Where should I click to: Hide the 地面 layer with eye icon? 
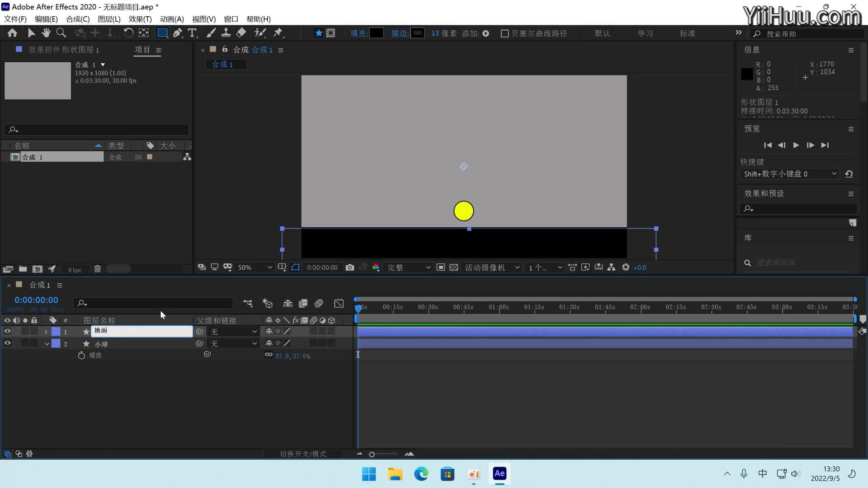(7, 331)
